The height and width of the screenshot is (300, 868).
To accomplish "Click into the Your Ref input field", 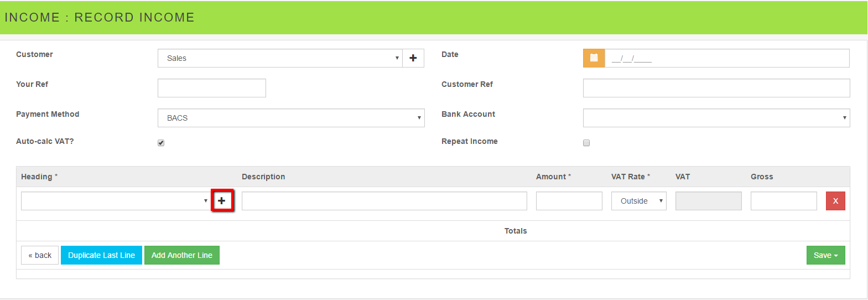I will click(x=211, y=88).
